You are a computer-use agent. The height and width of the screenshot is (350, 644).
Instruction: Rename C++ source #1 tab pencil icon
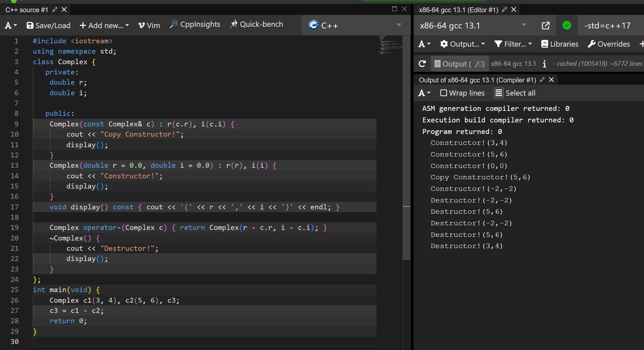[x=55, y=10]
